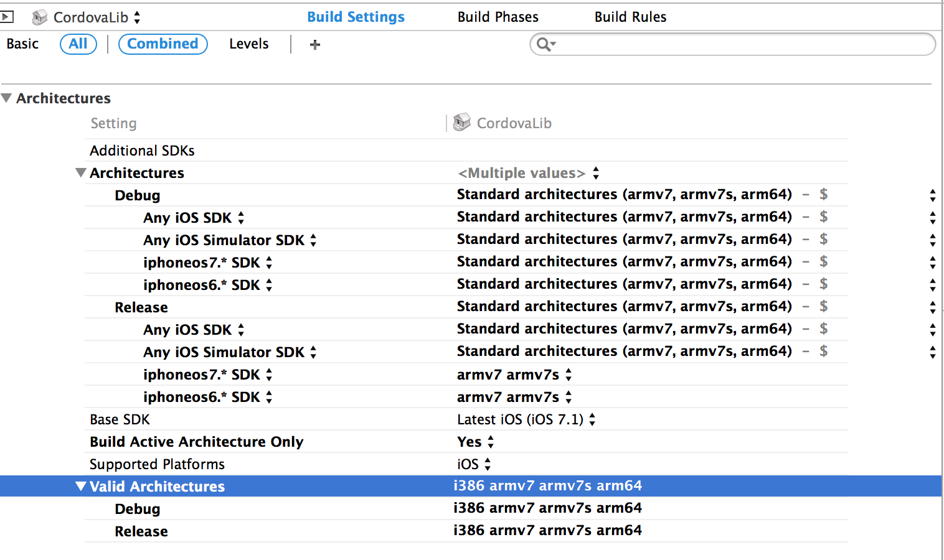Click Release Standard architectures value
Image resolution: width=944 pixels, height=560 pixels.
(625, 306)
